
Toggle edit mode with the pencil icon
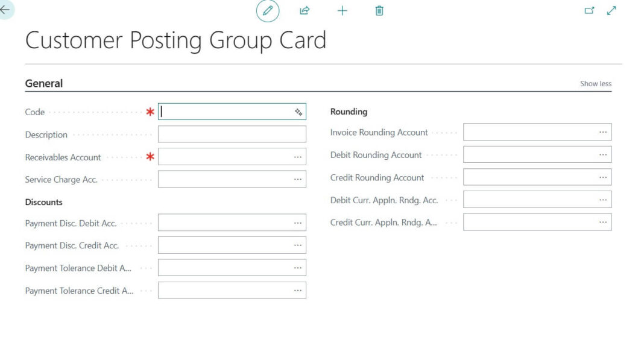(x=268, y=11)
